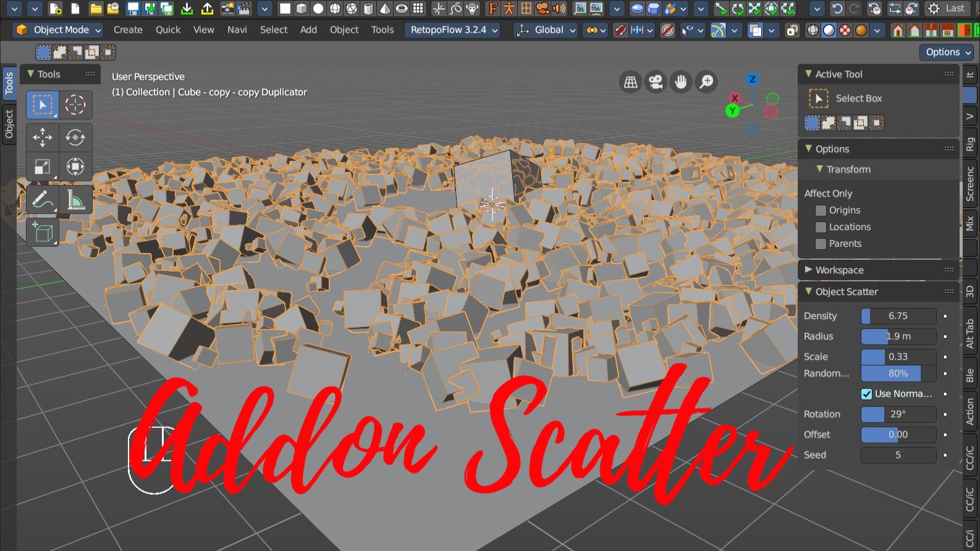
Task: Open the Object Mode dropdown
Action: [59, 30]
